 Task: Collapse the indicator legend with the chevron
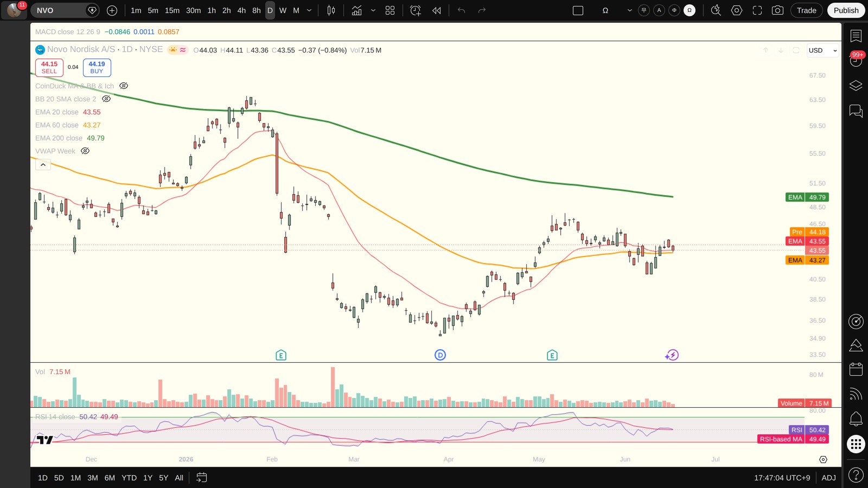pos(43,164)
